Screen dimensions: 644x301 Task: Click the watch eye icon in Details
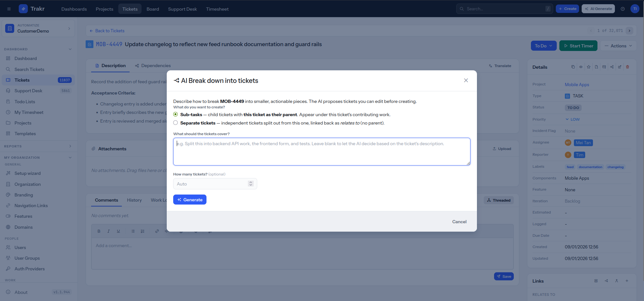(x=581, y=67)
